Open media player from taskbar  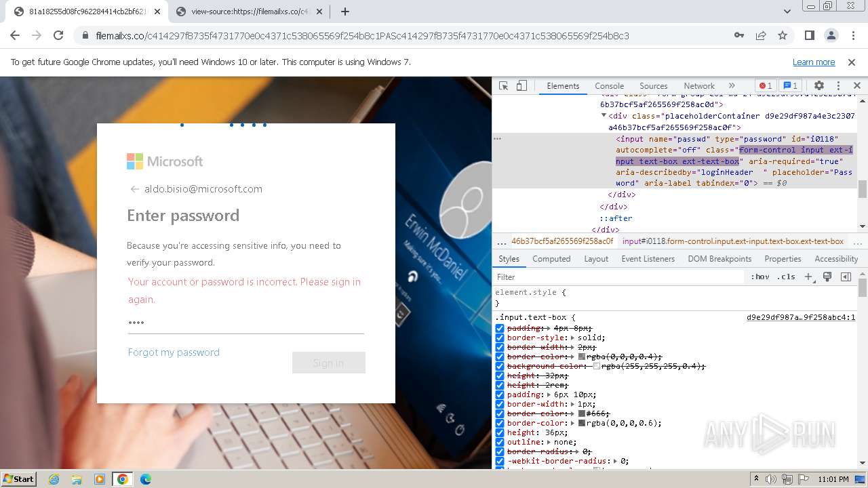(x=100, y=479)
